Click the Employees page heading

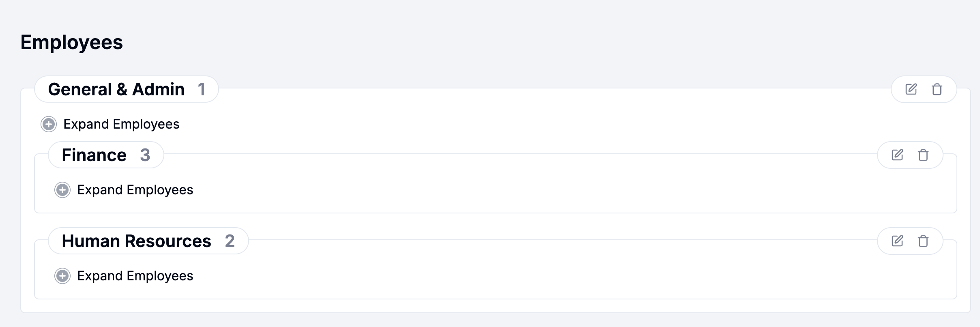[x=72, y=42]
